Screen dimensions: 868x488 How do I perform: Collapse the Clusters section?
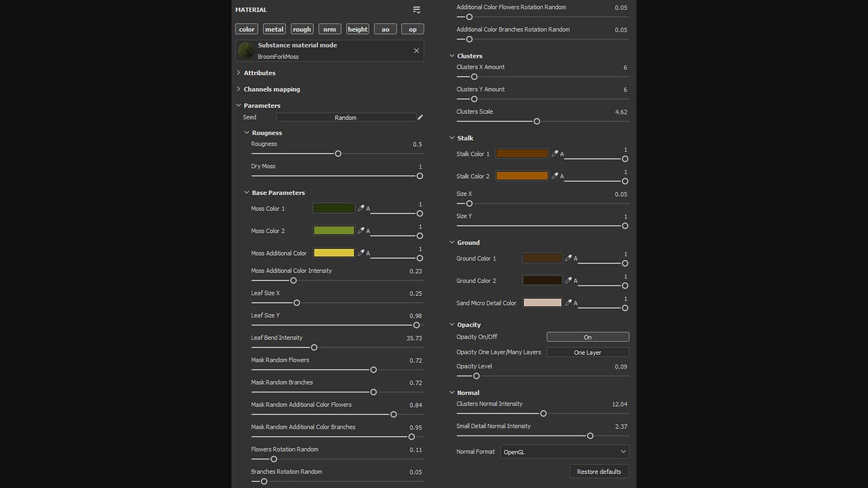click(452, 56)
